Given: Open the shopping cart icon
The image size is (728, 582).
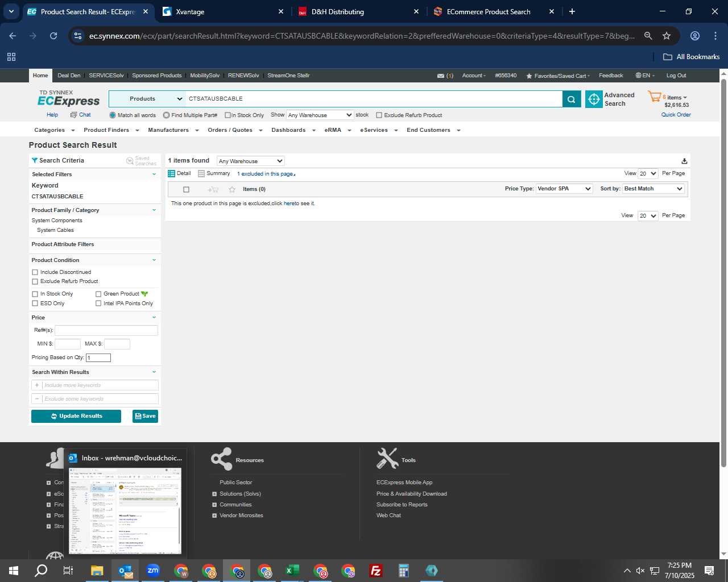Looking at the screenshot, I should [654, 97].
